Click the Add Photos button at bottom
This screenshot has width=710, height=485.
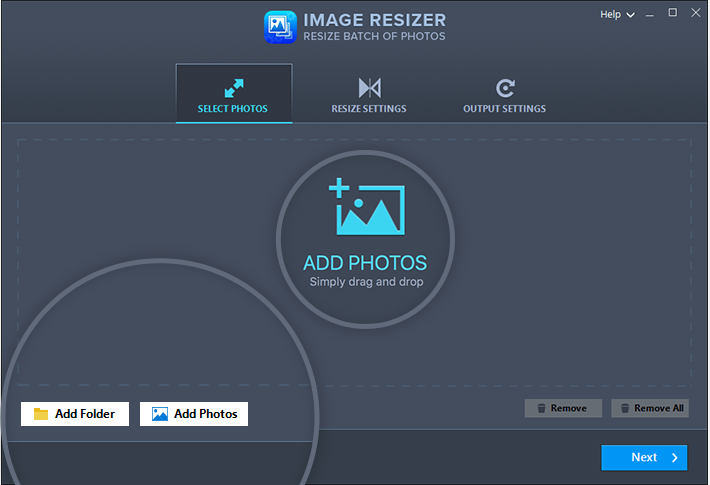194,414
